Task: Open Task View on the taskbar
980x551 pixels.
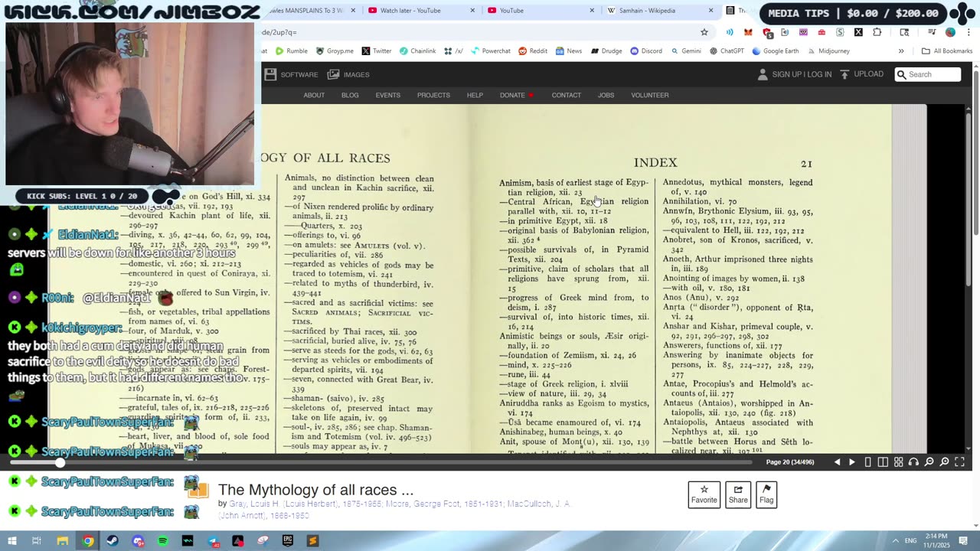Action: [x=36, y=541]
